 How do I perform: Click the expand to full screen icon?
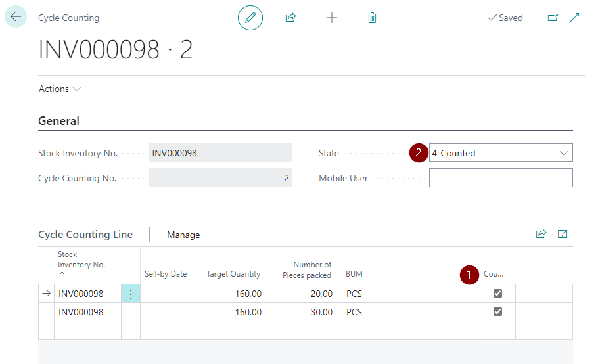click(x=574, y=18)
